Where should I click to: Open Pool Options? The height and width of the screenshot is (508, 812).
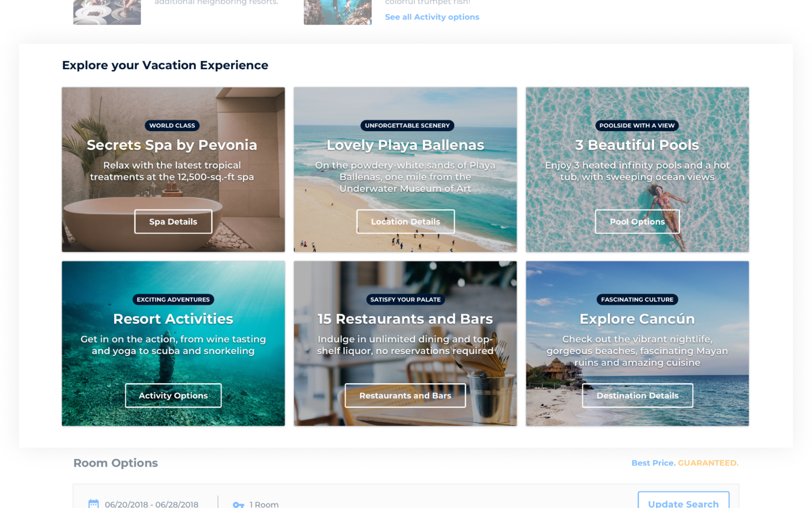[637, 221]
